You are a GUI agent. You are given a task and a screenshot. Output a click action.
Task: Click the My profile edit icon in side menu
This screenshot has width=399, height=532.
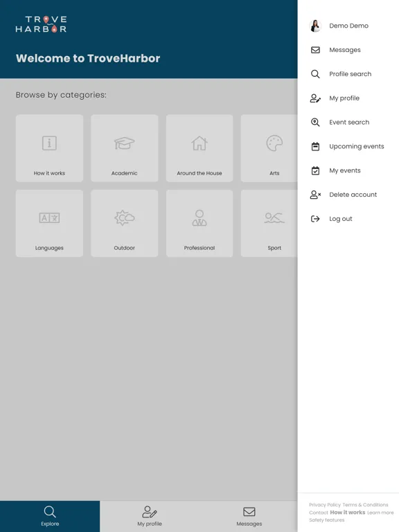coord(315,98)
